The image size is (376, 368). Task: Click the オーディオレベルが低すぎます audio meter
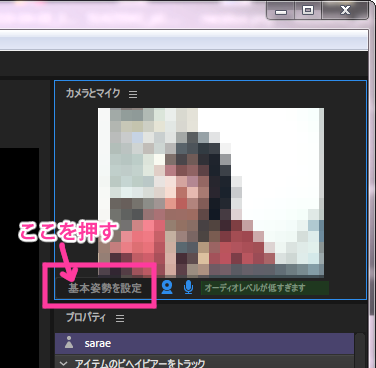265,288
